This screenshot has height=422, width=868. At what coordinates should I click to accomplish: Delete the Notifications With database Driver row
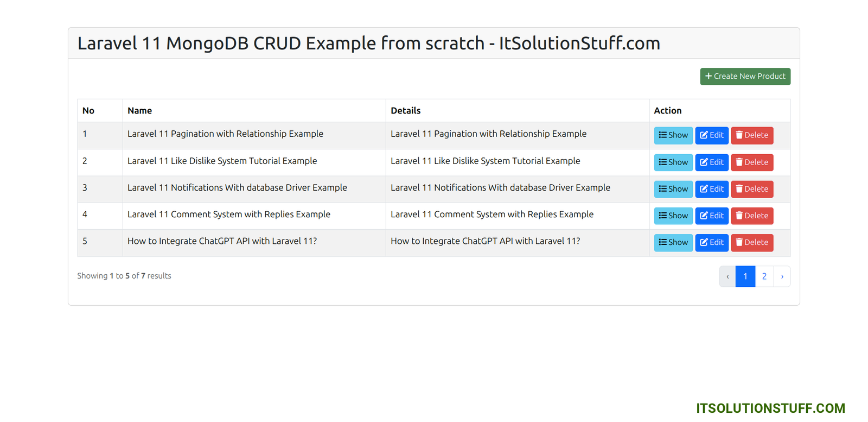pos(752,189)
